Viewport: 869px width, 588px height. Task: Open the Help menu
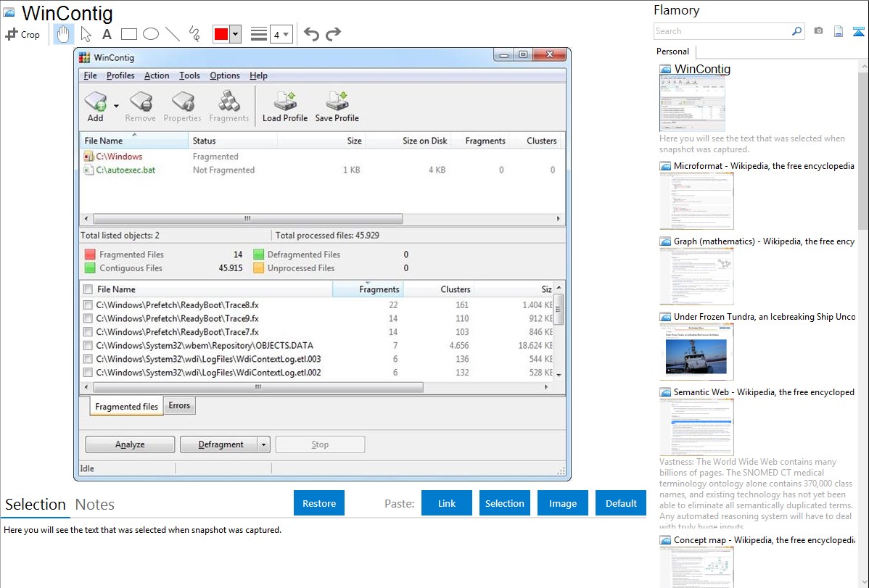pyautogui.click(x=258, y=75)
